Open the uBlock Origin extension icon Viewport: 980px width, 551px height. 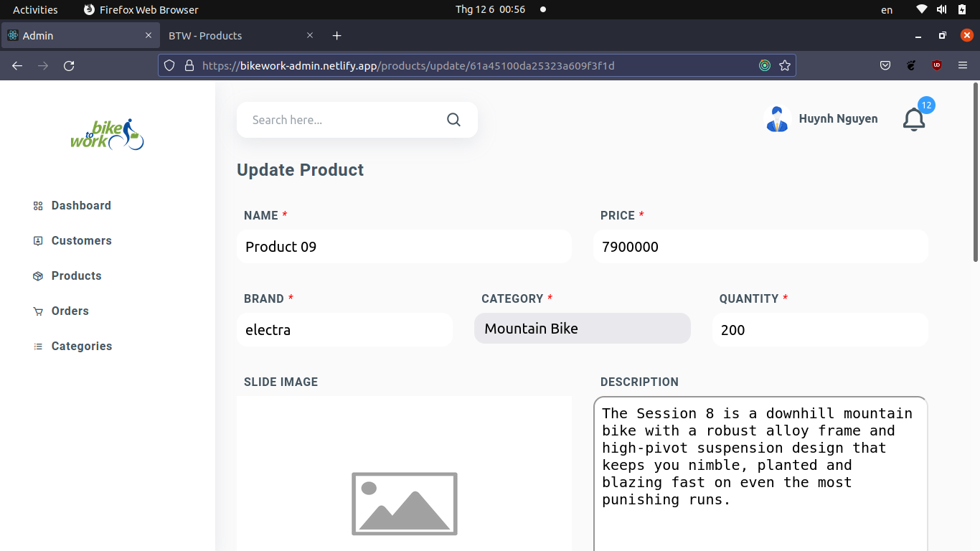coord(936,65)
